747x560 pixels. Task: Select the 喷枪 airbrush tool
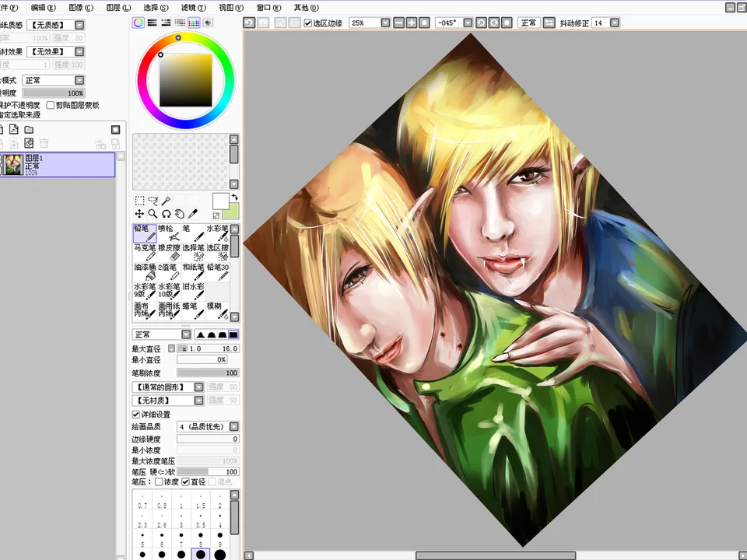(169, 233)
